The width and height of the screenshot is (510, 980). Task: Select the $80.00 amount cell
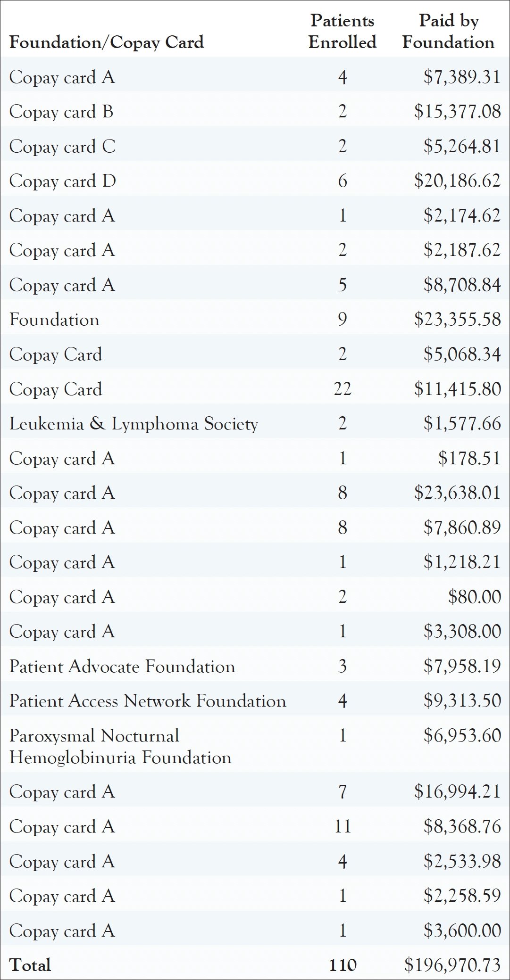pos(474,597)
